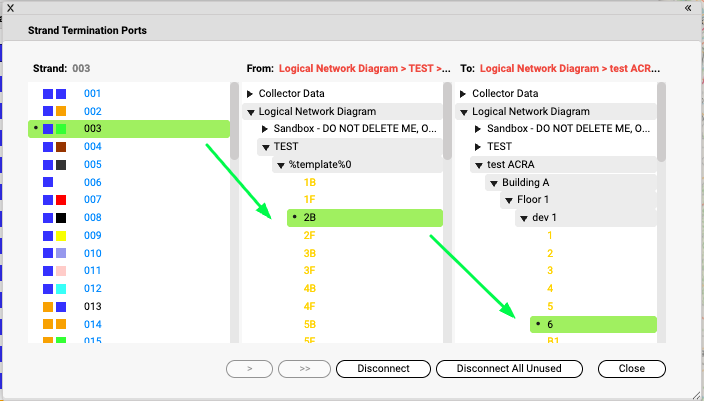Collapse Building A in the To tree
This screenshot has height=401, width=704.
click(494, 183)
